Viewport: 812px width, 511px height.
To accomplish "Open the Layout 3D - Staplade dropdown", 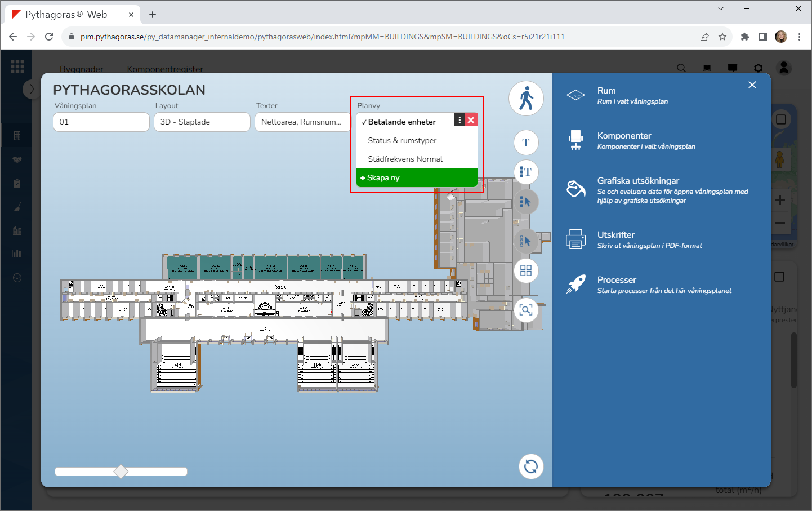I will 202,122.
